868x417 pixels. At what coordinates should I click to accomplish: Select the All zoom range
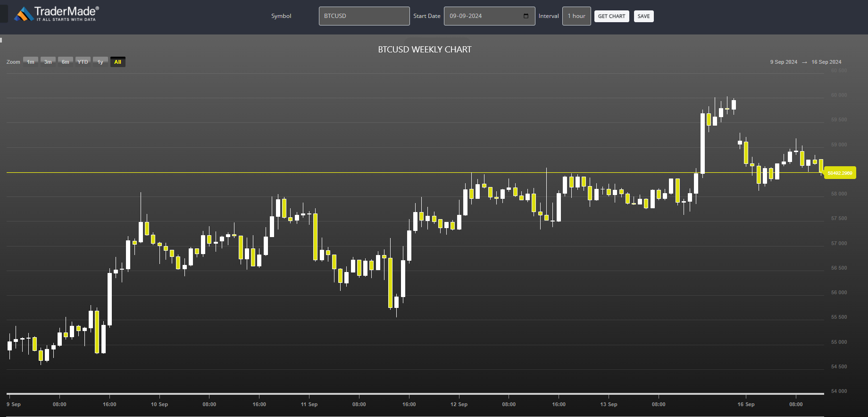(118, 62)
